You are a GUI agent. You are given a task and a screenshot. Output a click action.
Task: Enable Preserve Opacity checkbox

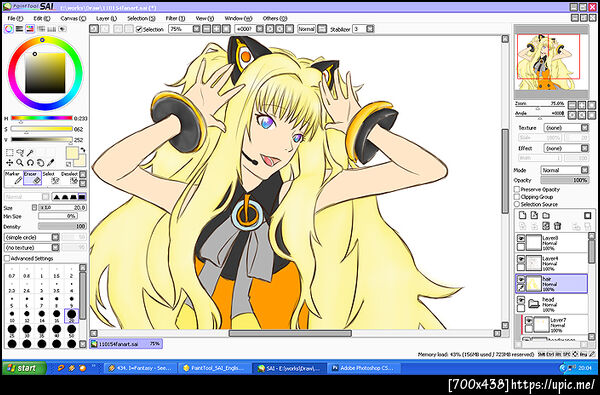tap(517, 189)
